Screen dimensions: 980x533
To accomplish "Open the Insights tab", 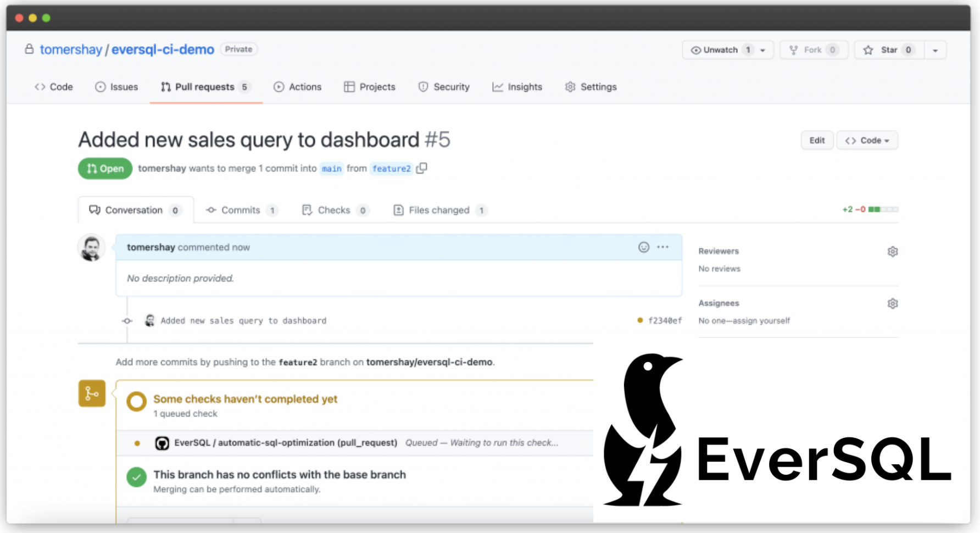I will click(x=517, y=87).
